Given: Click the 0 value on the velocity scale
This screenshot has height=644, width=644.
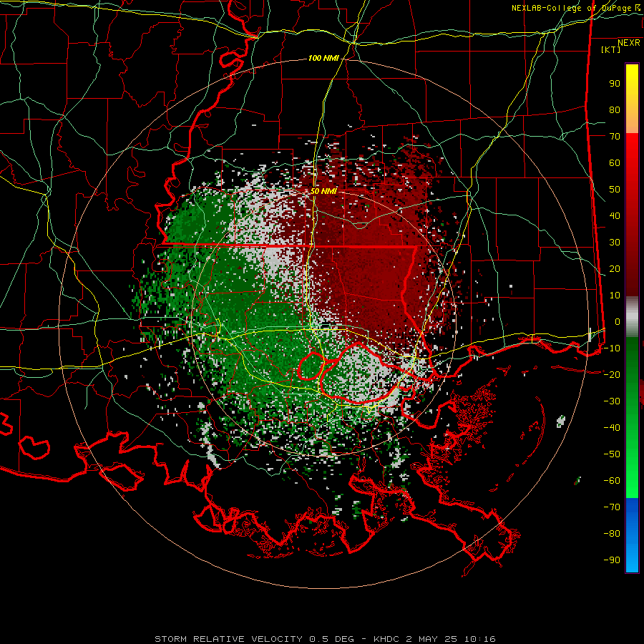Looking at the screenshot, I should [x=618, y=321].
